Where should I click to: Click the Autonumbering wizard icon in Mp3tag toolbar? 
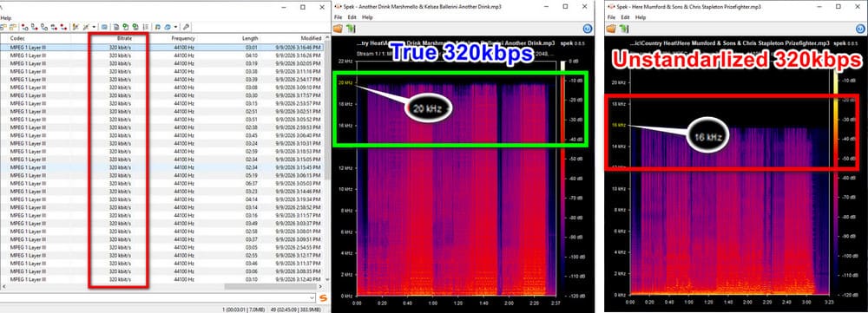click(146, 27)
